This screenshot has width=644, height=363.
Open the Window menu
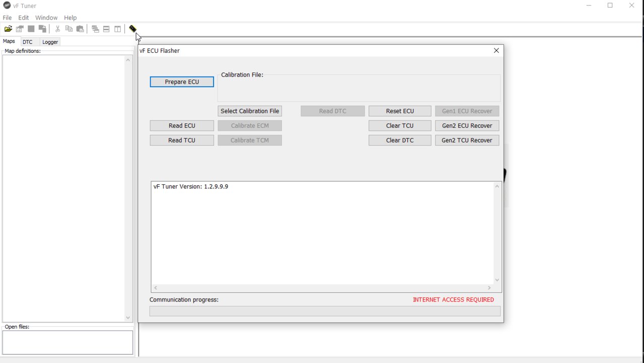coord(46,18)
